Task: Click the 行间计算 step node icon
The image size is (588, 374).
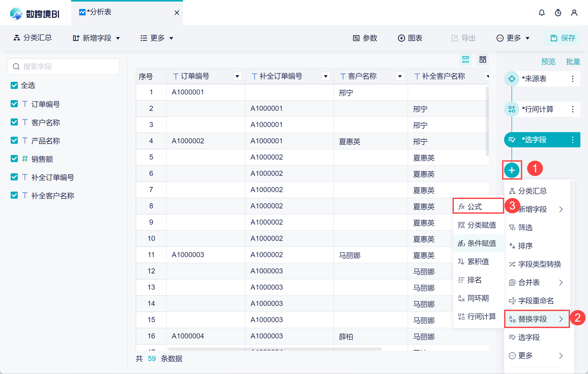Action: [x=512, y=109]
